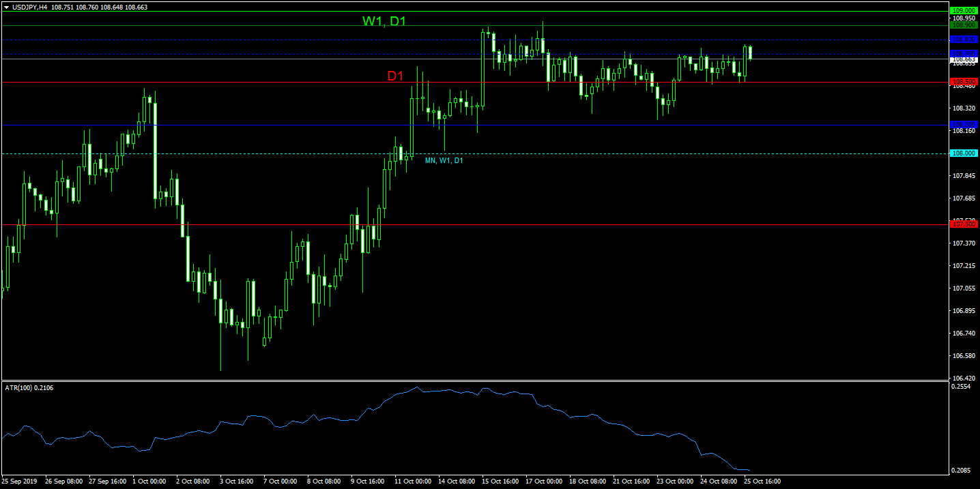Click the 108.320 value on price scale
This screenshot has width=980, height=489.
pos(962,108)
